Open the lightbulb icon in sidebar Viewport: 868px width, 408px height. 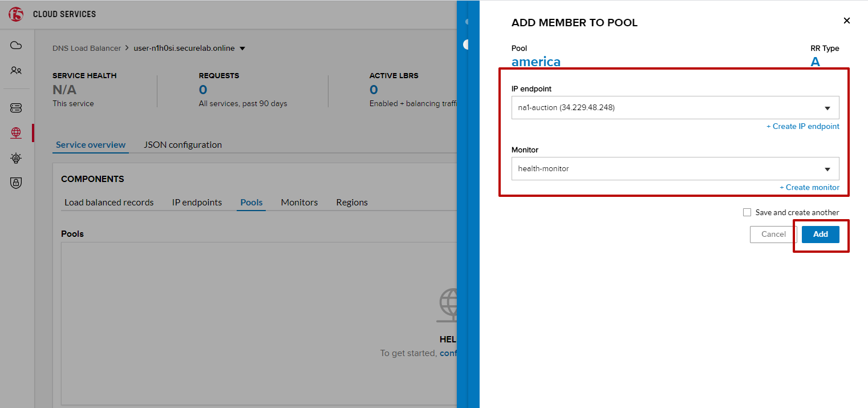16,158
